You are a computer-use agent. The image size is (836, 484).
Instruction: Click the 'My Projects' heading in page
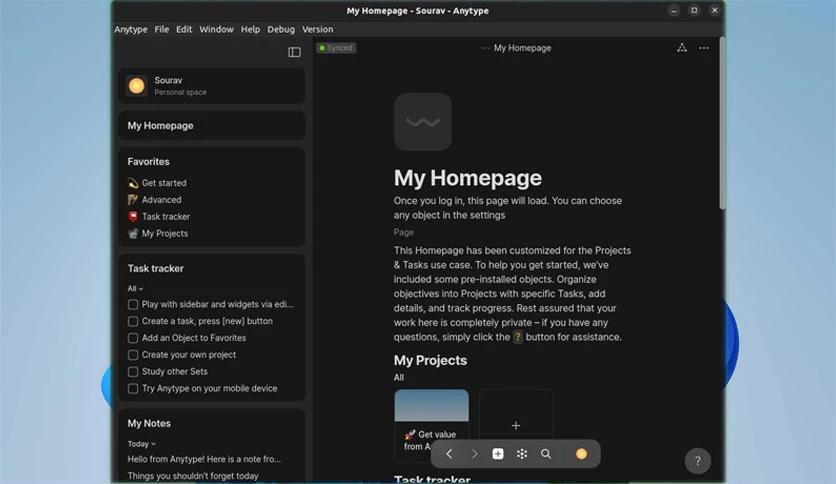(x=430, y=360)
